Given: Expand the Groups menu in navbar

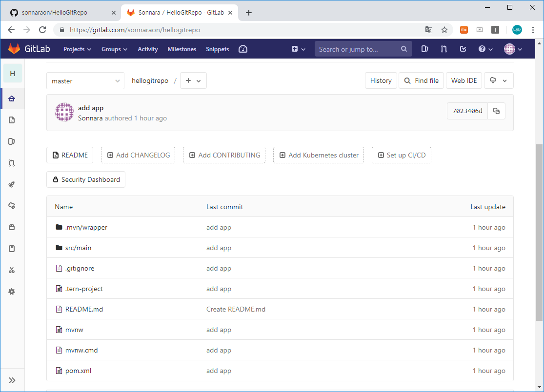Looking at the screenshot, I should coord(114,49).
